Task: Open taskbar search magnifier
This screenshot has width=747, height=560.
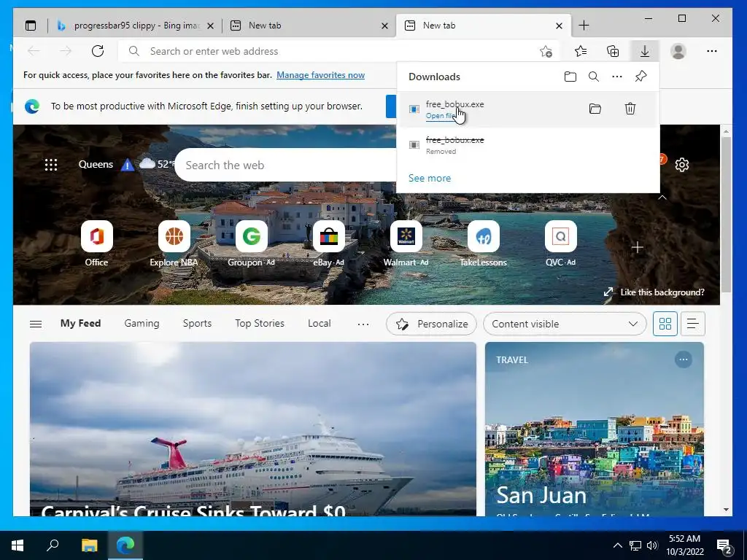Action: point(53,545)
